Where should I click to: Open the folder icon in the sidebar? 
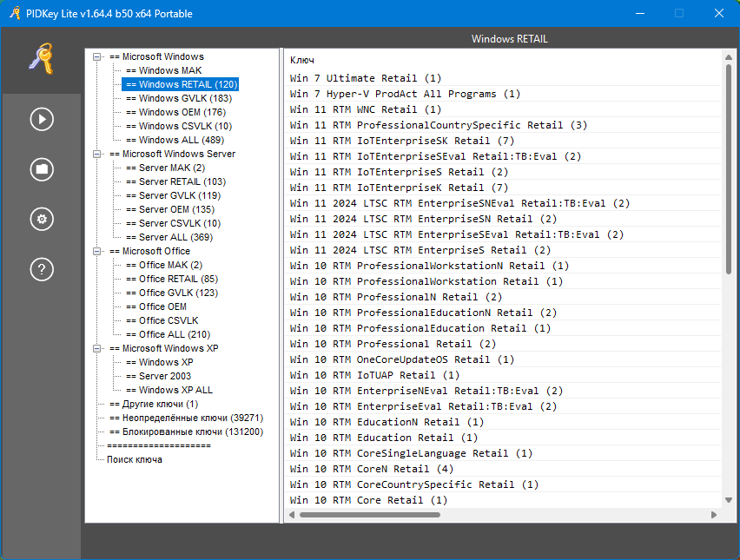42,169
